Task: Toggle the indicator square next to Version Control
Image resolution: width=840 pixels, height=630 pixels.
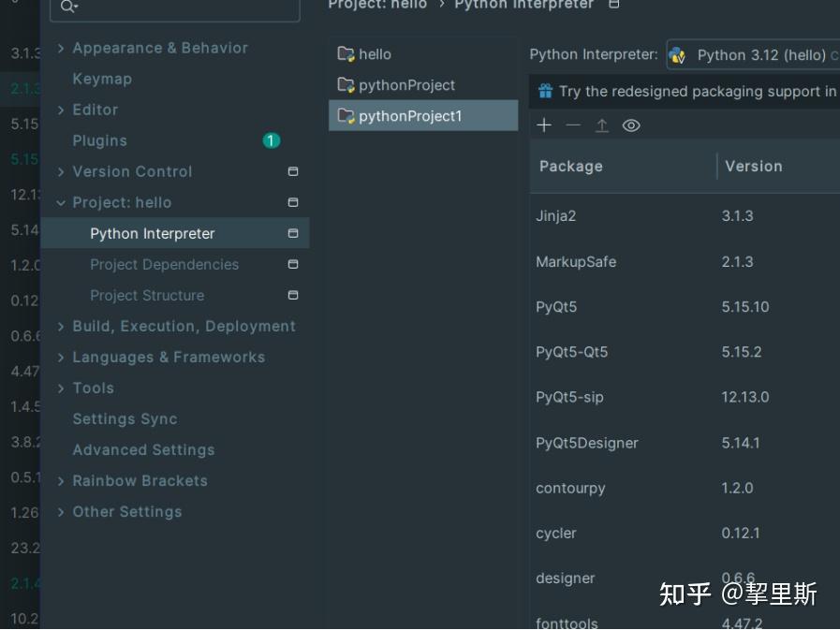Action: pos(292,171)
